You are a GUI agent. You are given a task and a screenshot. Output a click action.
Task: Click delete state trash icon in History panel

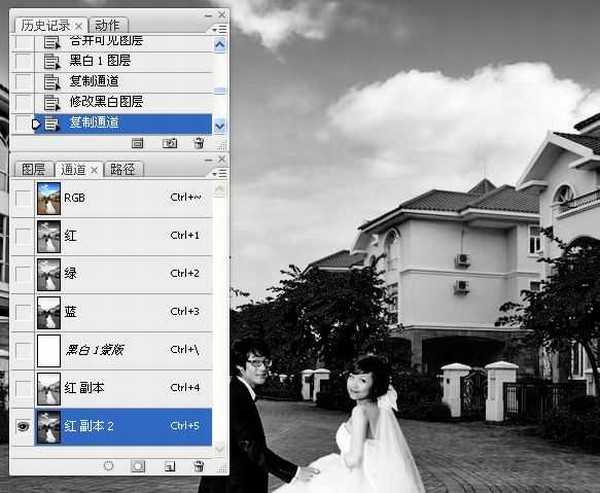(199, 143)
